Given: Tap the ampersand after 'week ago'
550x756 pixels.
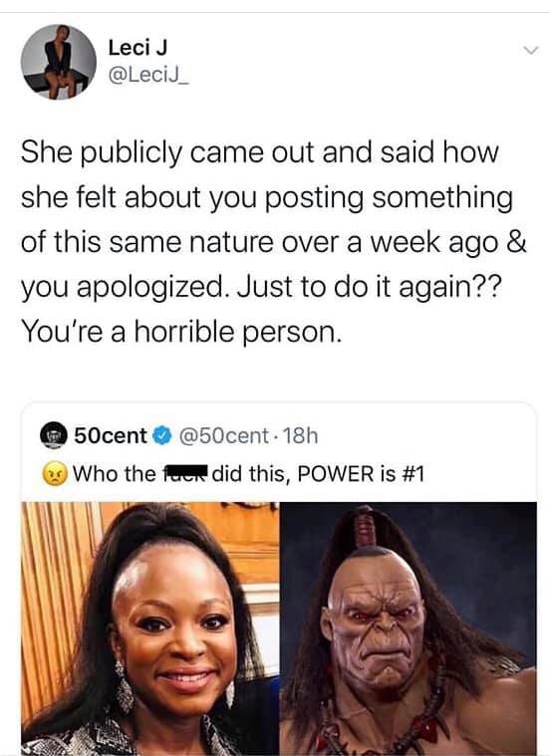Looking at the screenshot, I should click(x=516, y=242).
